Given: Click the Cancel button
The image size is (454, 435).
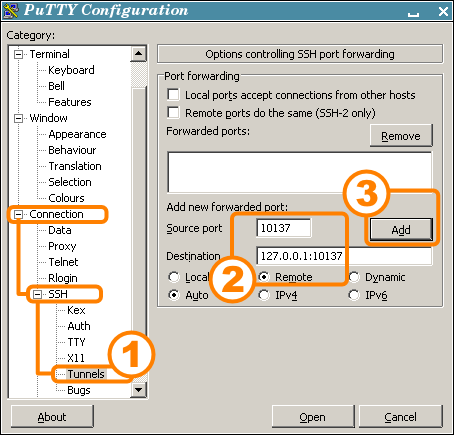Looking at the screenshot, I should point(401,417).
